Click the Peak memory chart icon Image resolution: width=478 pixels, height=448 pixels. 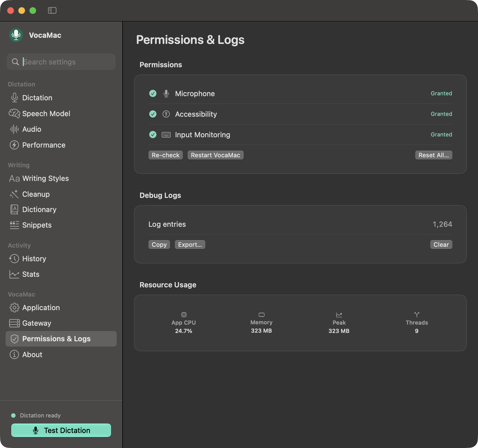tap(339, 315)
